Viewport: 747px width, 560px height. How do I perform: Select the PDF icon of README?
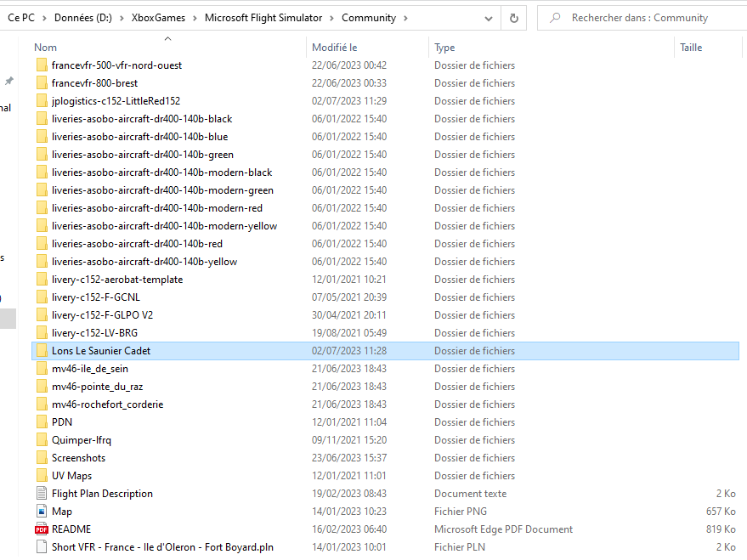pos(42,529)
